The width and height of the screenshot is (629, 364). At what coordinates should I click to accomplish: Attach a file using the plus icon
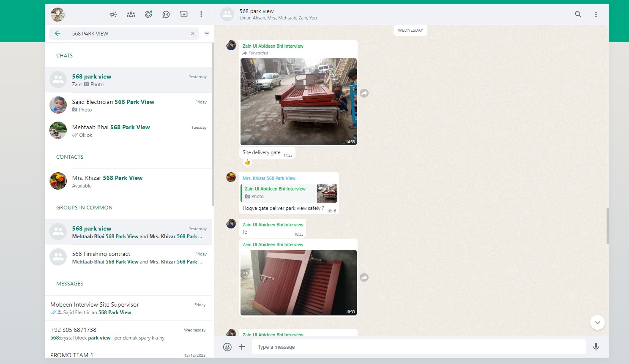242,347
